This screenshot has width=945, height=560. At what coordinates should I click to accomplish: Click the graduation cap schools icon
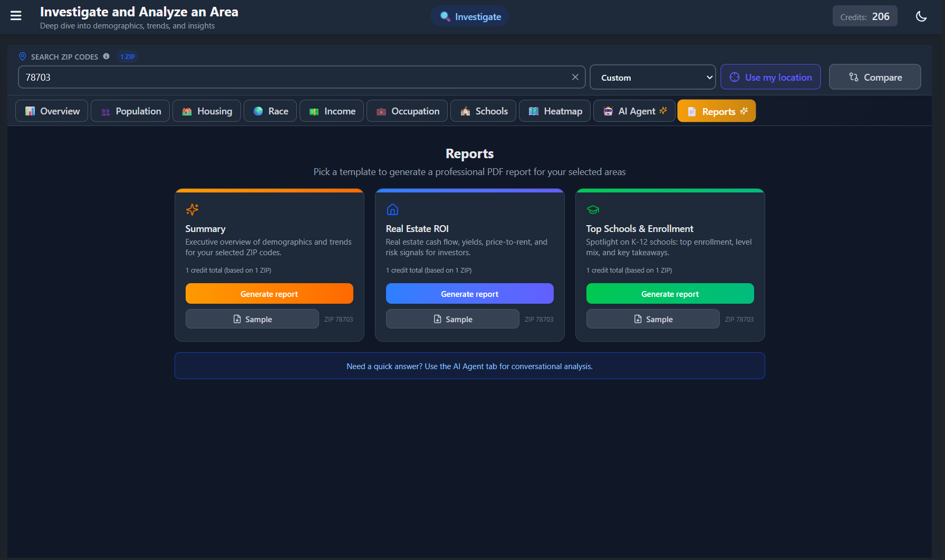[593, 209]
